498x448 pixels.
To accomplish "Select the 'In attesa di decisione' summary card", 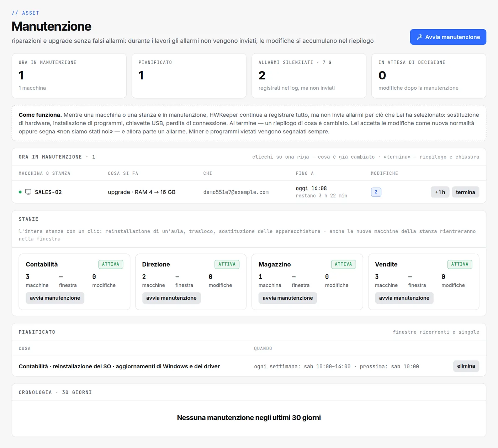I will [x=429, y=76].
